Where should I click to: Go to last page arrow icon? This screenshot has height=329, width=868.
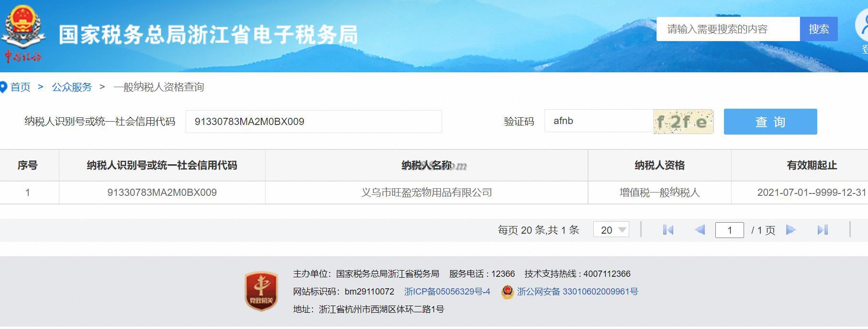coord(823,230)
